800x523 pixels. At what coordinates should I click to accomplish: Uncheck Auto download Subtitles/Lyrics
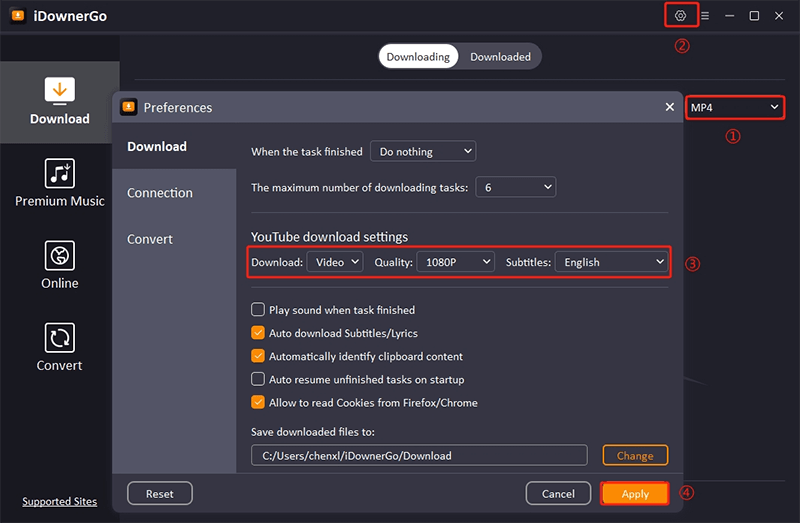pos(259,333)
